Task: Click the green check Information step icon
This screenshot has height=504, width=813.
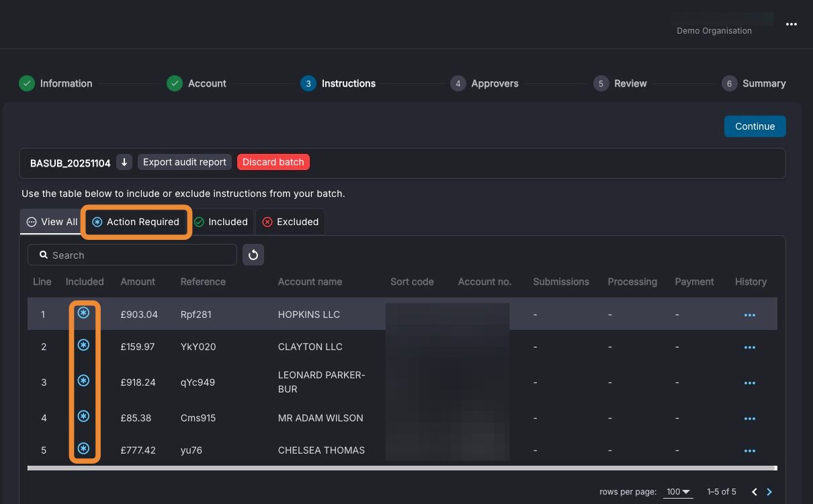Action: tap(26, 83)
